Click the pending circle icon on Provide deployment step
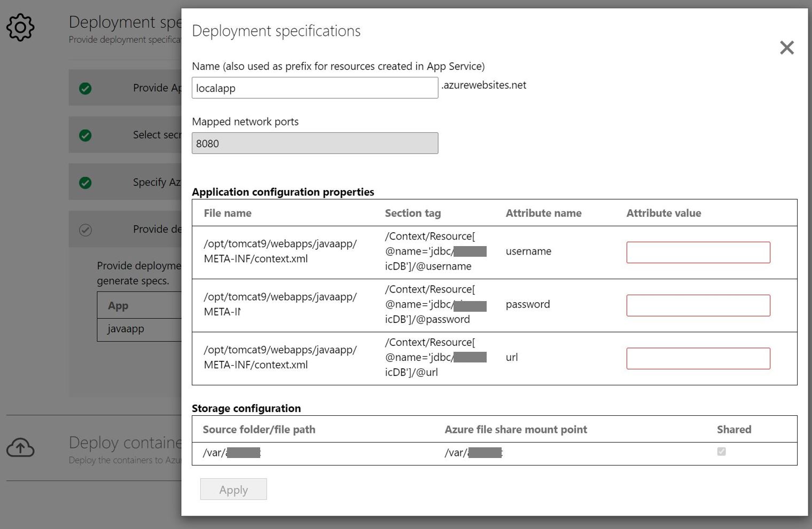Image resolution: width=812 pixels, height=529 pixels. 86,228
